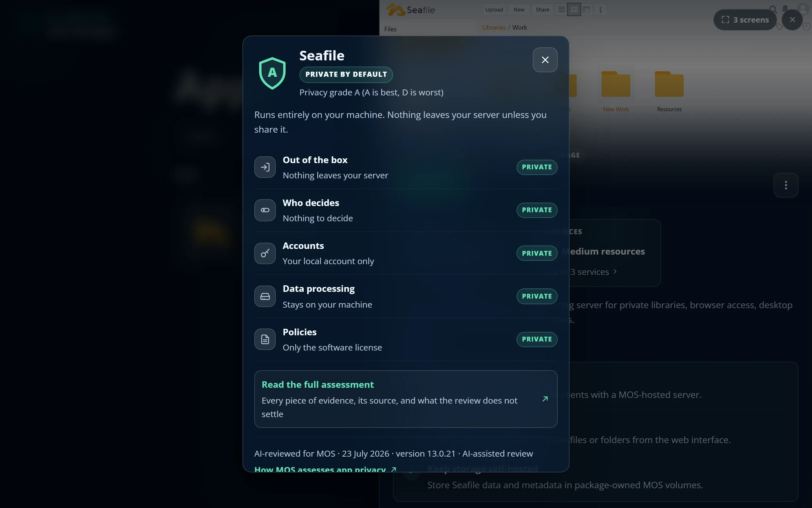The height and width of the screenshot is (508, 812).
Task: Click the 3 screens button
Action: point(745,20)
